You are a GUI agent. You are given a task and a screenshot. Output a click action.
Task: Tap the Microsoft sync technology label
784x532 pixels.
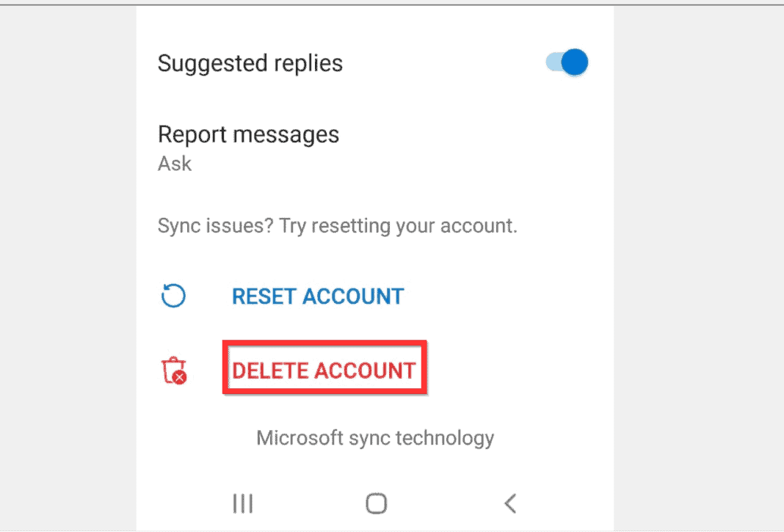pyautogui.click(x=375, y=437)
